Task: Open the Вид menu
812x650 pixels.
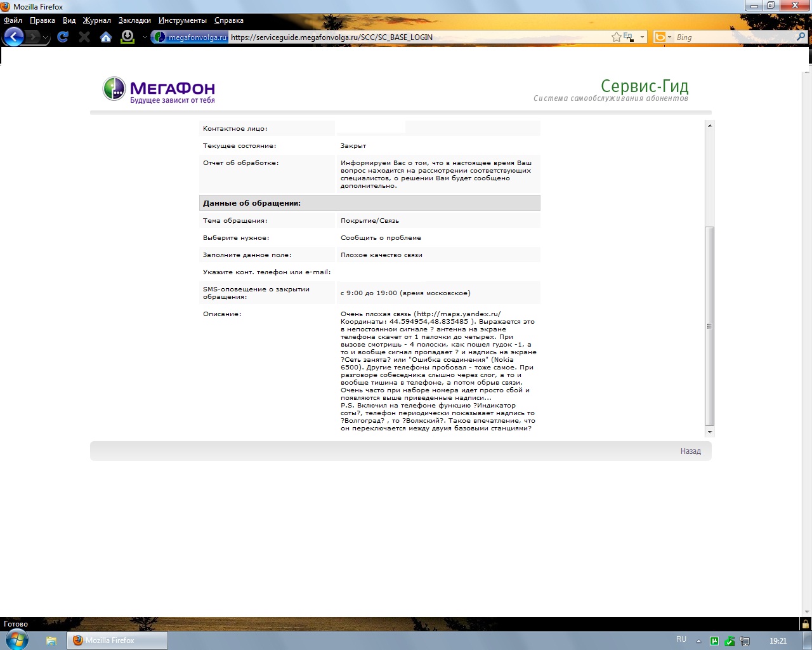Action: (69, 20)
